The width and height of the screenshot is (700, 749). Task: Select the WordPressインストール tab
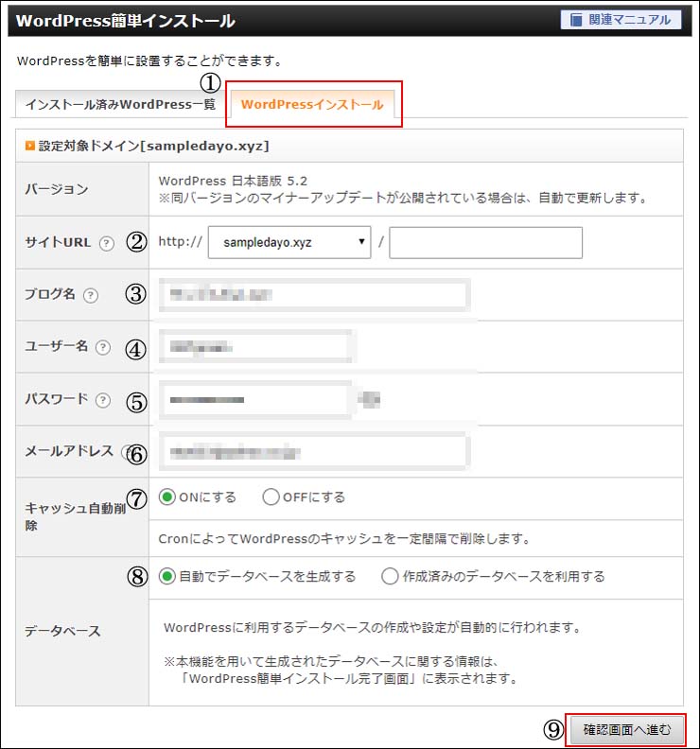[x=312, y=104]
